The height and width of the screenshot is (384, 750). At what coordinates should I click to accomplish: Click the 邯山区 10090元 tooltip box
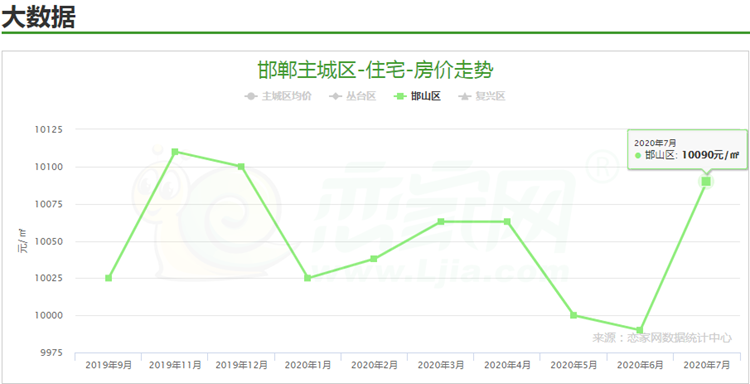click(x=687, y=149)
